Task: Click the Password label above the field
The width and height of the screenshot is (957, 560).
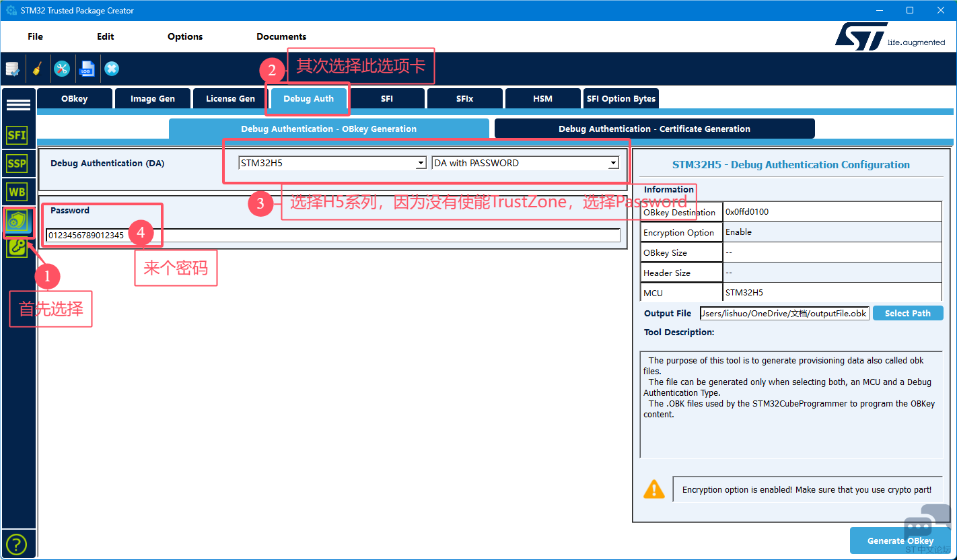Action: (x=70, y=210)
